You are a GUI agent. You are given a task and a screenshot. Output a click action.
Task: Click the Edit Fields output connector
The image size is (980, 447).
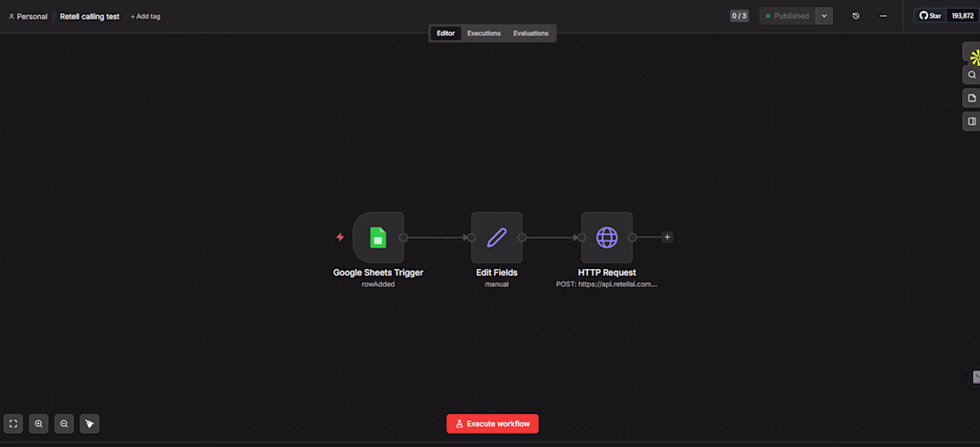pos(522,237)
